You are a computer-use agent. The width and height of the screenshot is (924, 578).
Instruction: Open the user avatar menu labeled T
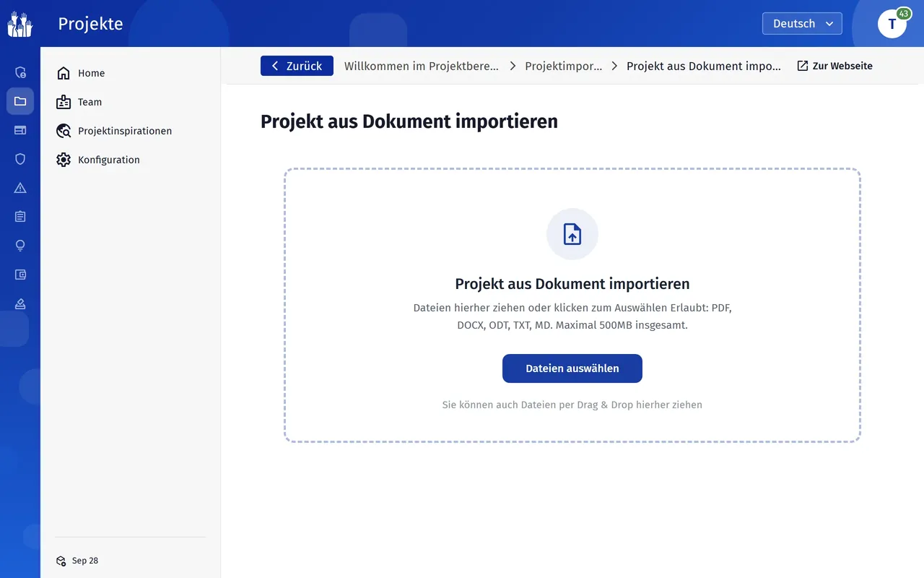click(892, 24)
